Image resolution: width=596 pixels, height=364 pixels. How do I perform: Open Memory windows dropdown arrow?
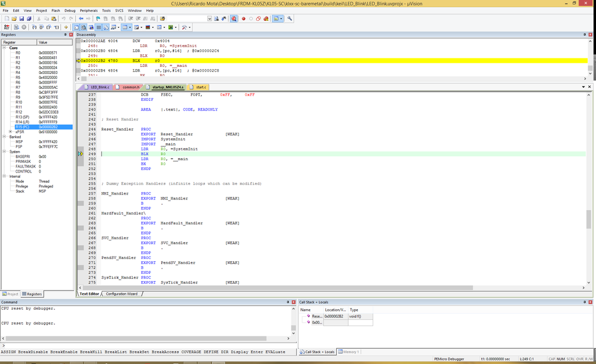pos(130,27)
